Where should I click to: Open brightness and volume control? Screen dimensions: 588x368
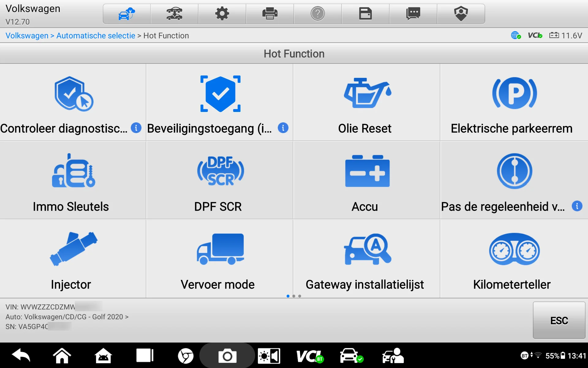(x=269, y=356)
